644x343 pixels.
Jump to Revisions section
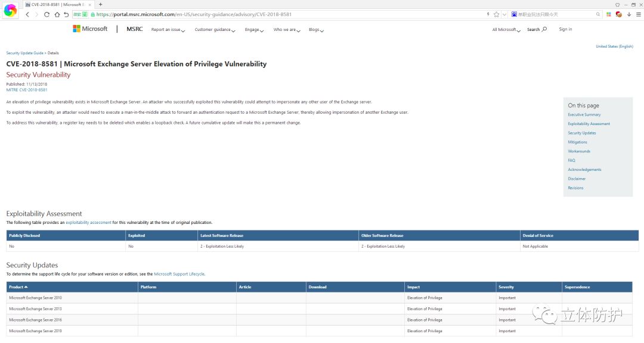[575, 188]
